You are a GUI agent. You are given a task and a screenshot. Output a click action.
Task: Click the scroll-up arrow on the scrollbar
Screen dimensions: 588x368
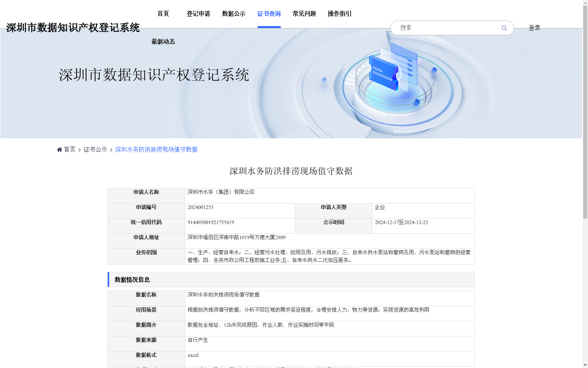click(585, 3)
